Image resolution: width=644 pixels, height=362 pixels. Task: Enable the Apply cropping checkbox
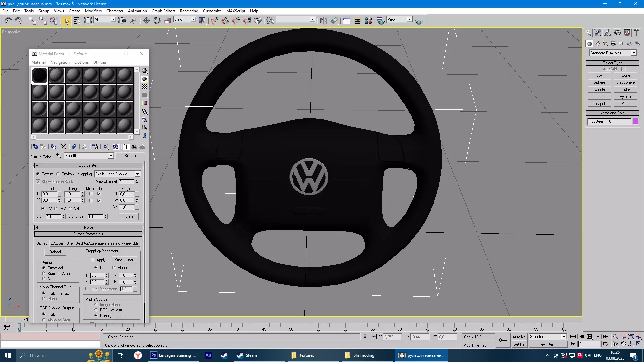click(x=93, y=260)
